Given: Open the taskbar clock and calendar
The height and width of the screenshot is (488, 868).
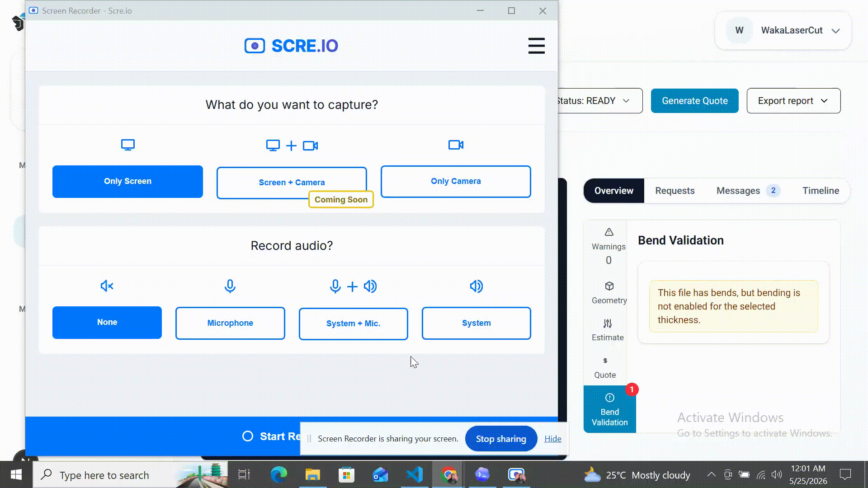Looking at the screenshot, I should pyautogui.click(x=808, y=474).
